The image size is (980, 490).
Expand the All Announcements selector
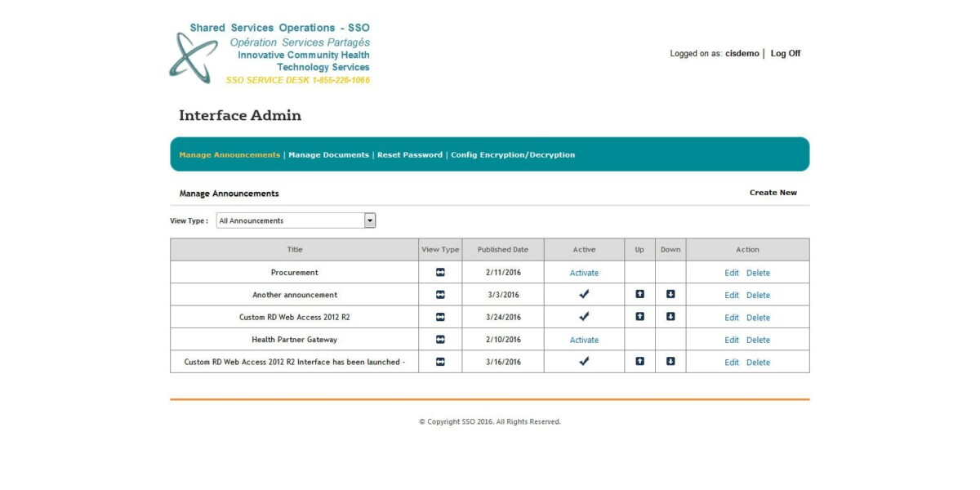click(368, 220)
